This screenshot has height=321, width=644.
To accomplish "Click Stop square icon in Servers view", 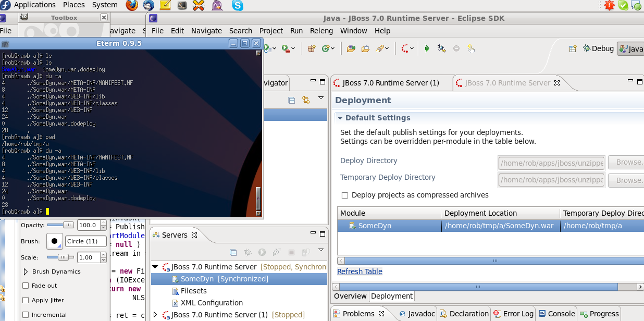I will 291,252.
